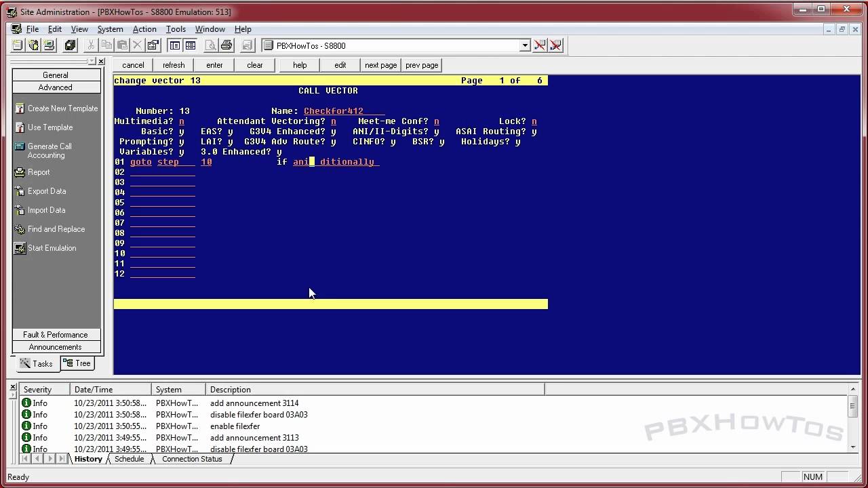Viewport: 868px width, 488px height.
Task: Expand the Announcements task group
Action: (56, 347)
